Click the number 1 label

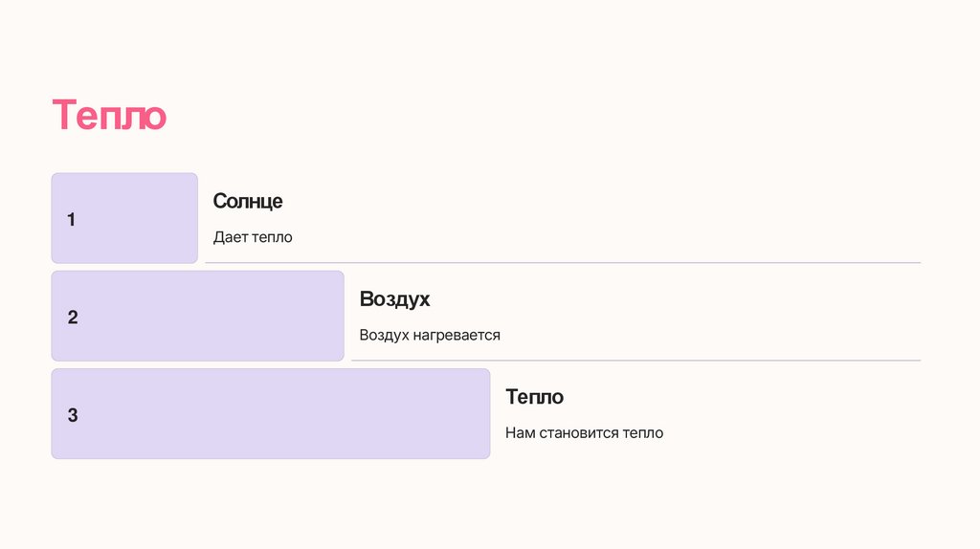pos(71,220)
